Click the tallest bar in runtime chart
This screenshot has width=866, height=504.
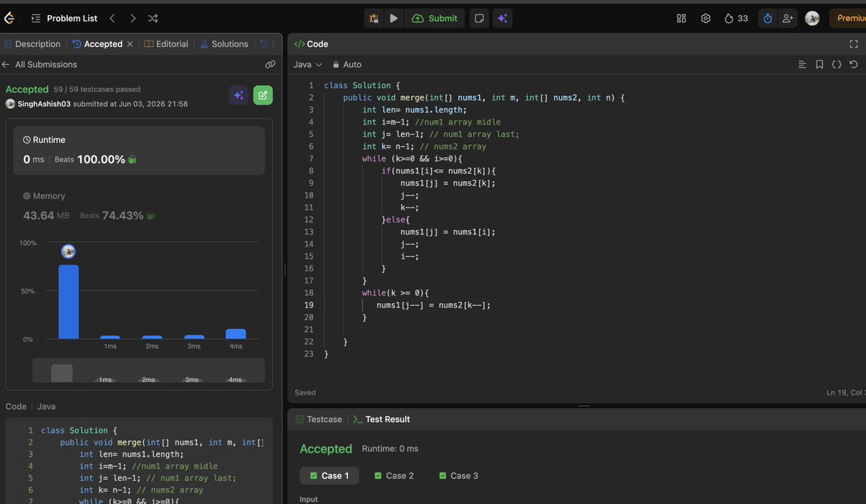pos(69,301)
